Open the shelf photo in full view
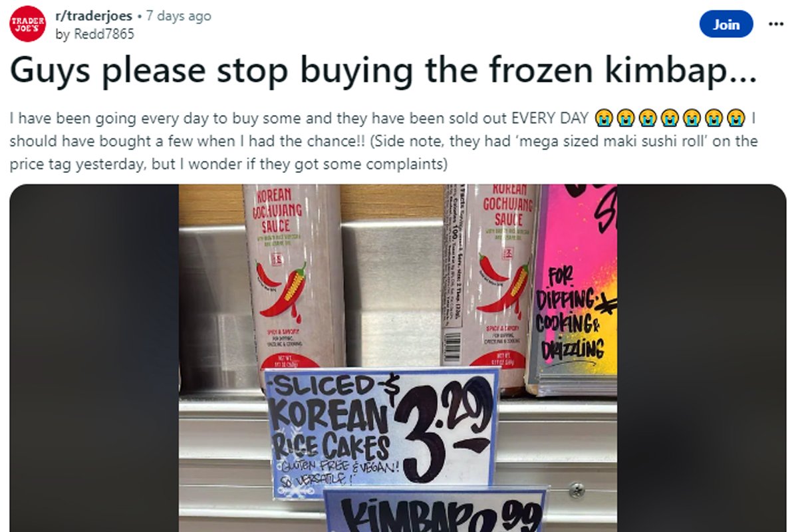Viewport: 798px width, 532px height. [398, 358]
